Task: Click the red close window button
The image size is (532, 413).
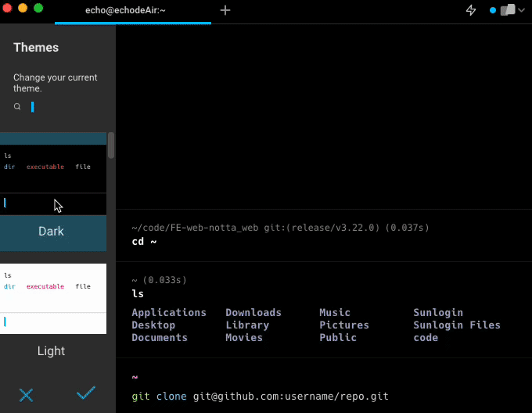Action: [x=7, y=8]
